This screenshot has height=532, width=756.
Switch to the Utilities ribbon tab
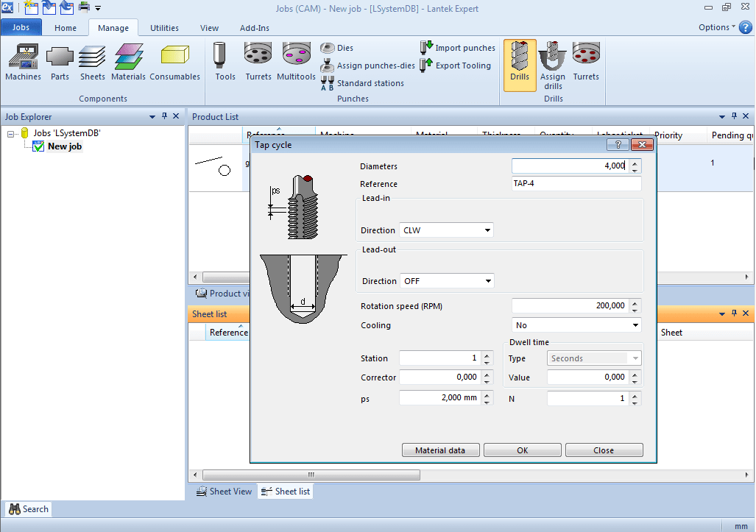coord(164,28)
